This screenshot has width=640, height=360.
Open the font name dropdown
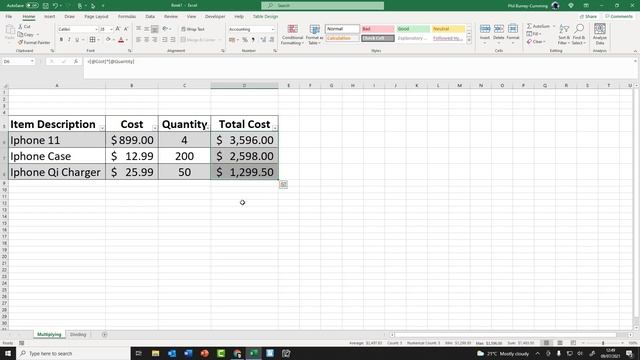click(x=96, y=29)
